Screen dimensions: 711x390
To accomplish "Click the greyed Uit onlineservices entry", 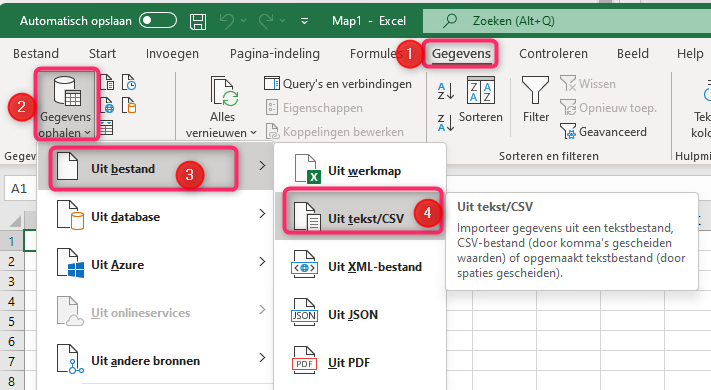I will (x=156, y=312).
